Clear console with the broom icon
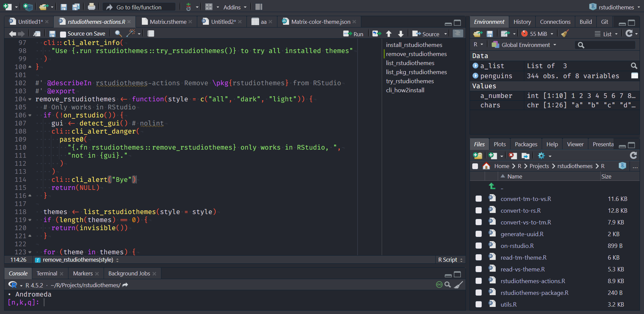644x314 pixels. point(458,285)
